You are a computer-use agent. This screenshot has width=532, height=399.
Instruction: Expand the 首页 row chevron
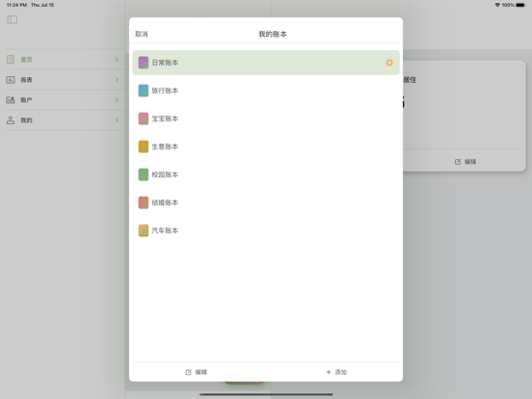click(x=117, y=60)
